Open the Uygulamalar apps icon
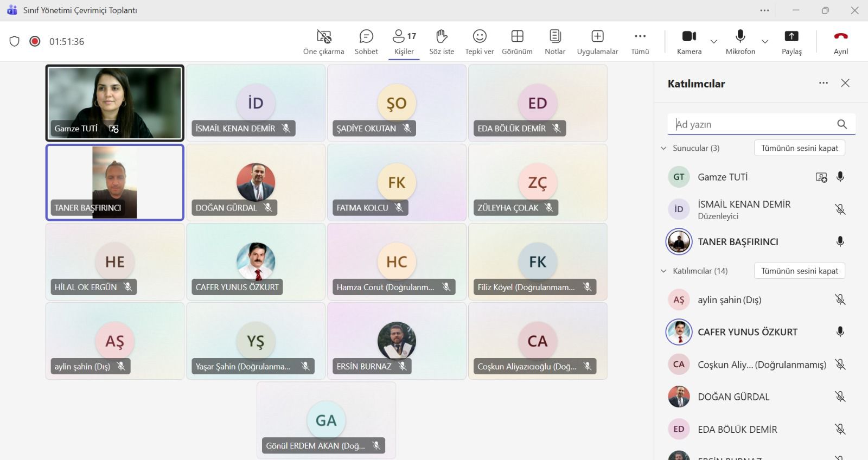Viewport: 868px width, 460px height. click(597, 37)
